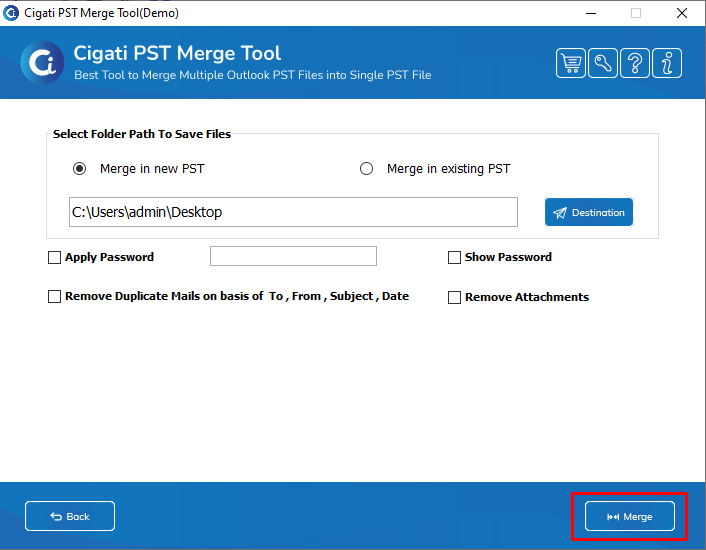The image size is (706, 550).
Task: Go back using the Back button
Action: click(x=70, y=516)
